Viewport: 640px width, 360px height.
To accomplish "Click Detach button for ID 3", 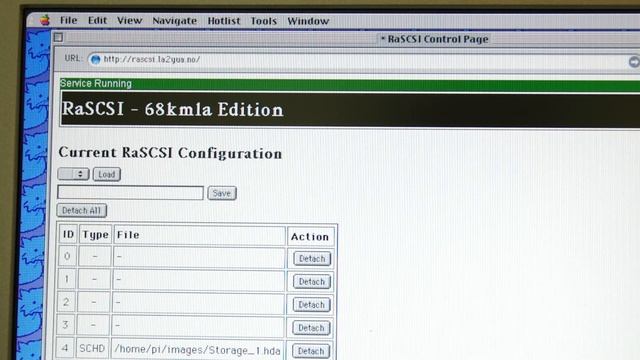I will 311,328.
